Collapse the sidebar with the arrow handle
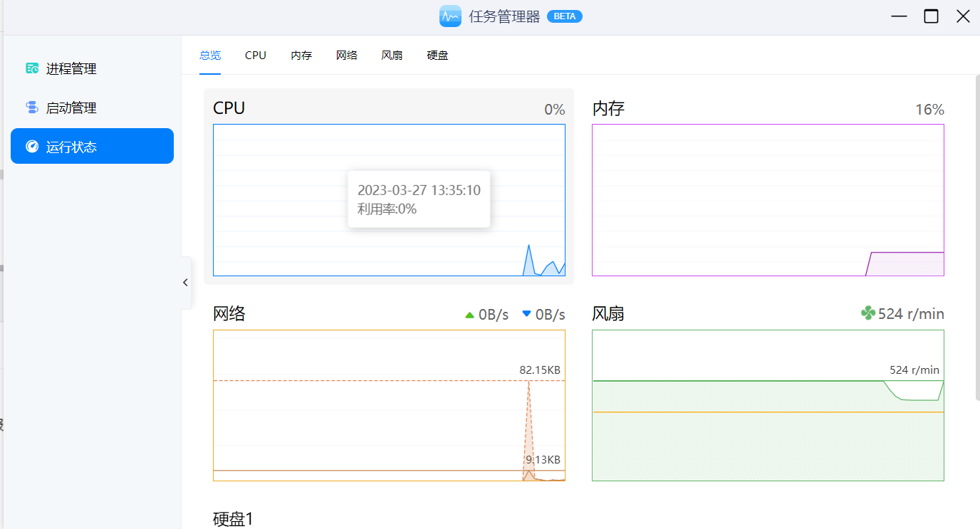 (186, 283)
